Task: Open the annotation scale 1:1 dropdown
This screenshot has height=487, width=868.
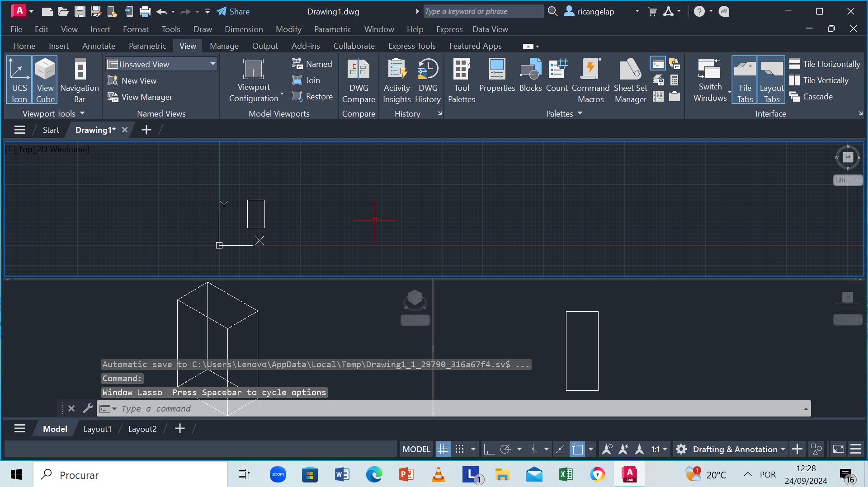Action: click(659, 449)
